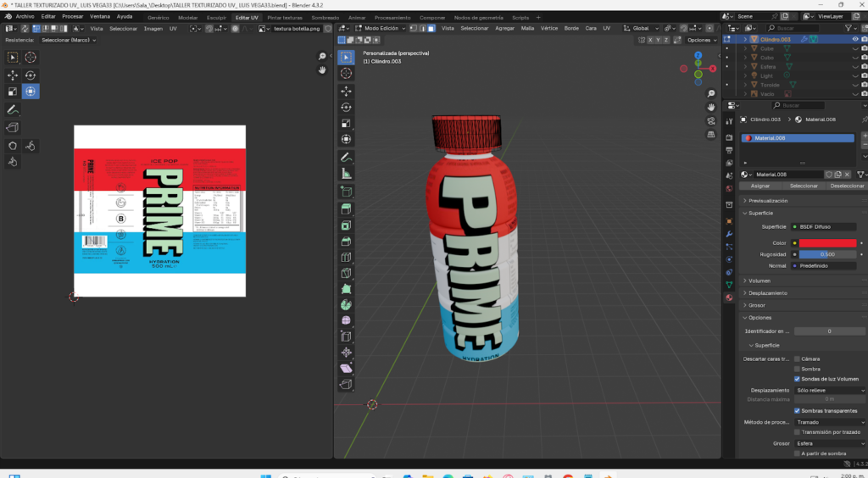Click the Rugosidad 0.500 slider
Image resolution: width=868 pixels, height=478 pixels.
827,254
